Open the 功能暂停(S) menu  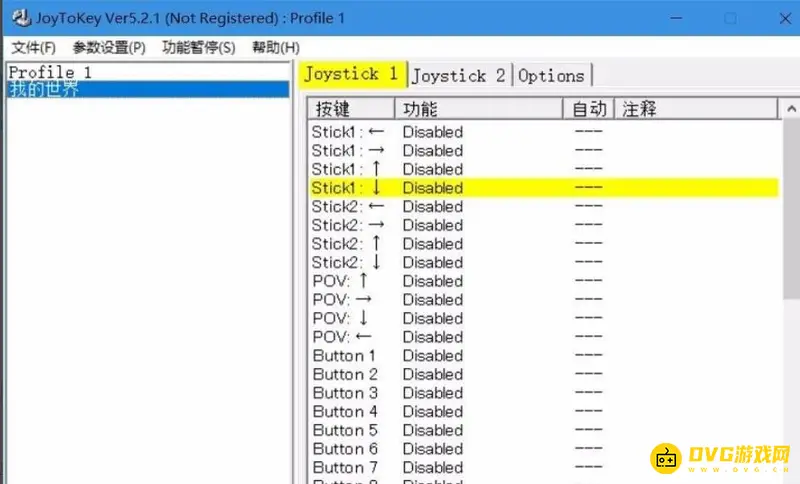pos(198,47)
